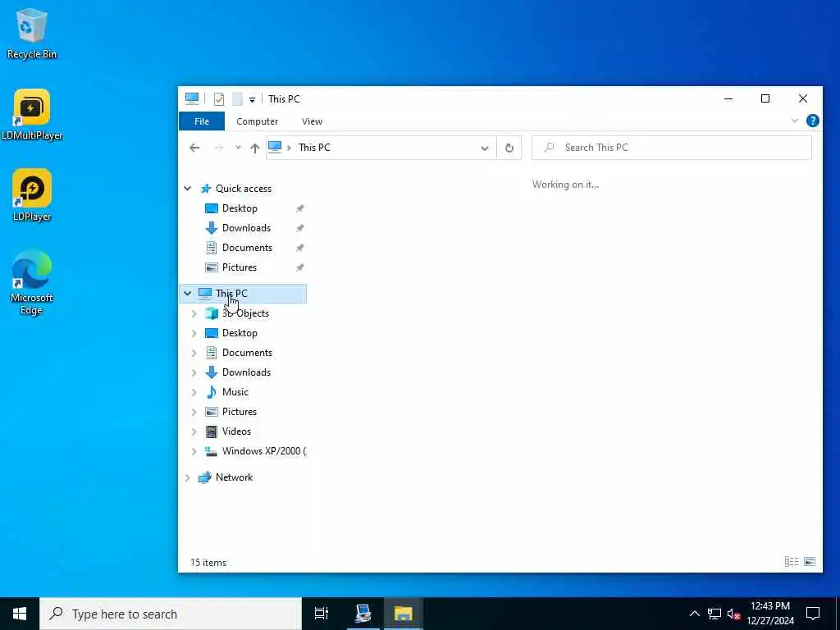Image resolution: width=840 pixels, height=630 pixels.
Task: Go up one level with Up arrow
Action: click(x=255, y=148)
